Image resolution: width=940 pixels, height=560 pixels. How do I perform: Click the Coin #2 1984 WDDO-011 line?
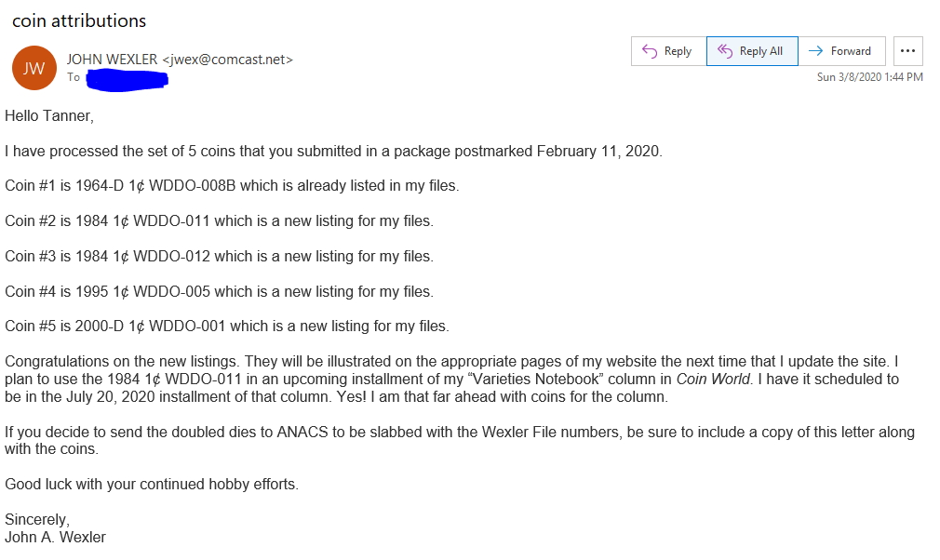point(219,221)
